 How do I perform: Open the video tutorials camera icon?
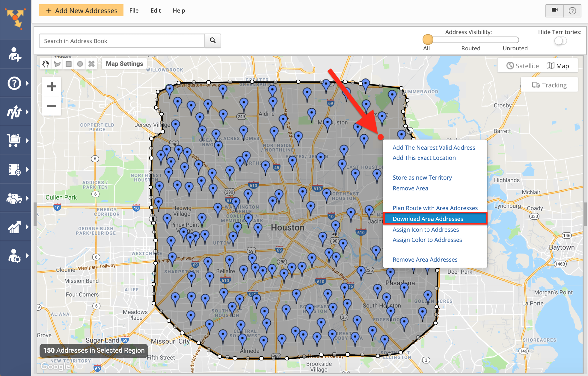[554, 10]
